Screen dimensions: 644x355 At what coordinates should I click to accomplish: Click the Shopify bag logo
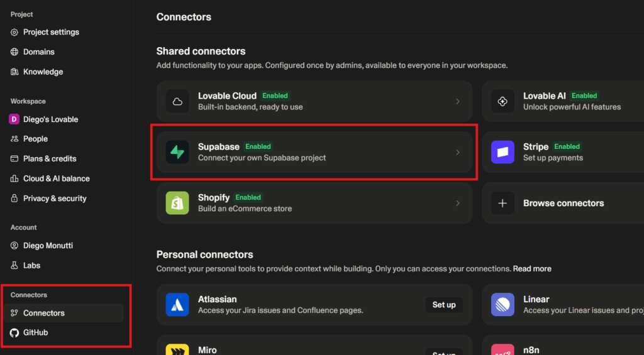(x=177, y=203)
